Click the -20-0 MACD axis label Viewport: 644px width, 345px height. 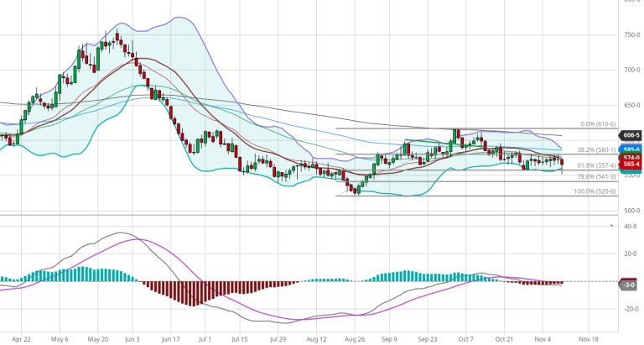[630, 308]
